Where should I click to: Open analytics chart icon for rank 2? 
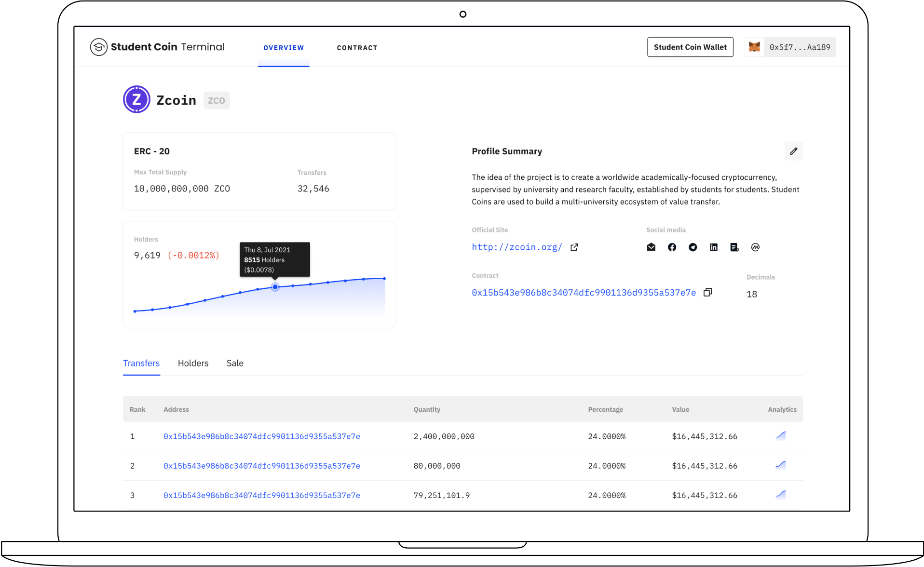[780, 465]
